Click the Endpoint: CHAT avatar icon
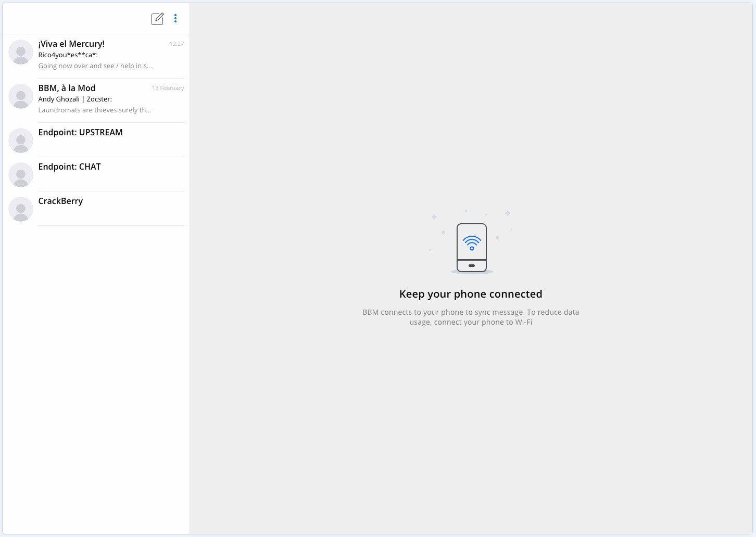Screen dimensions: 756x537 (x=21, y=175)
